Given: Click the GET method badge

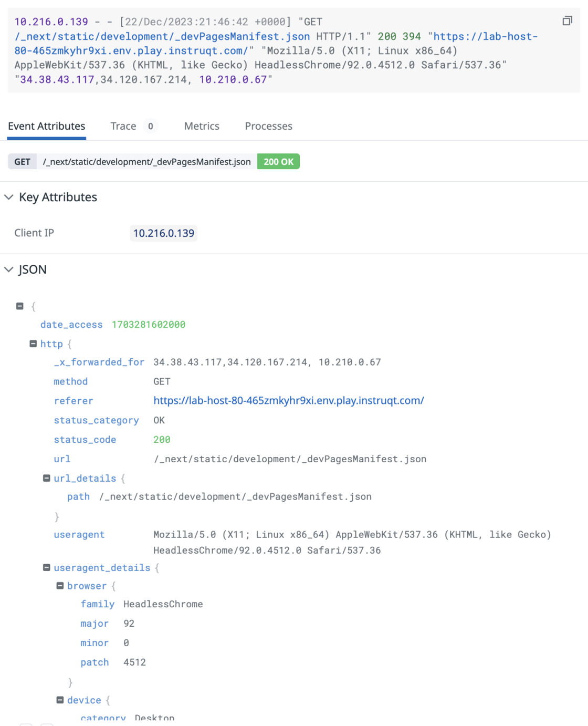Looking at the screenshot, I should 22,161.
